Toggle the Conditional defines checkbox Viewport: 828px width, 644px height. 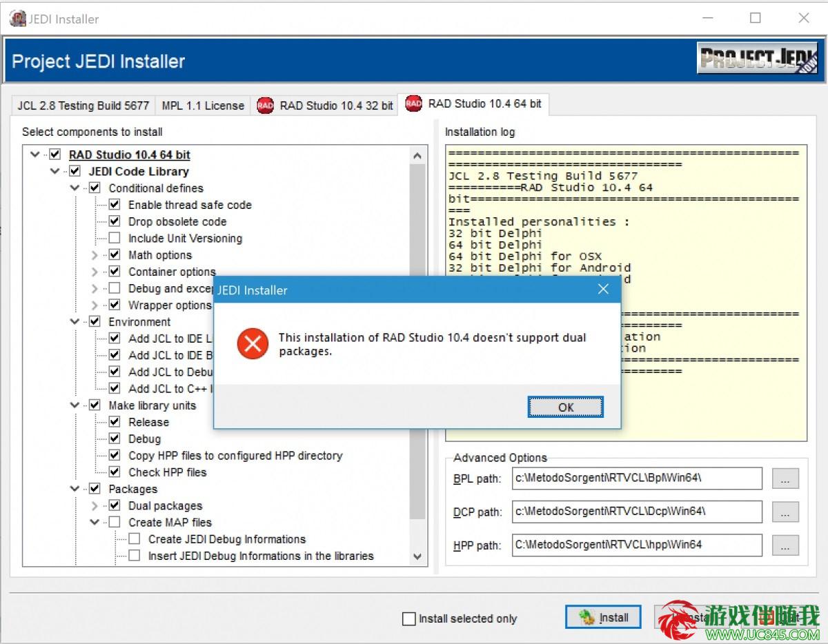tap(95, 188)
